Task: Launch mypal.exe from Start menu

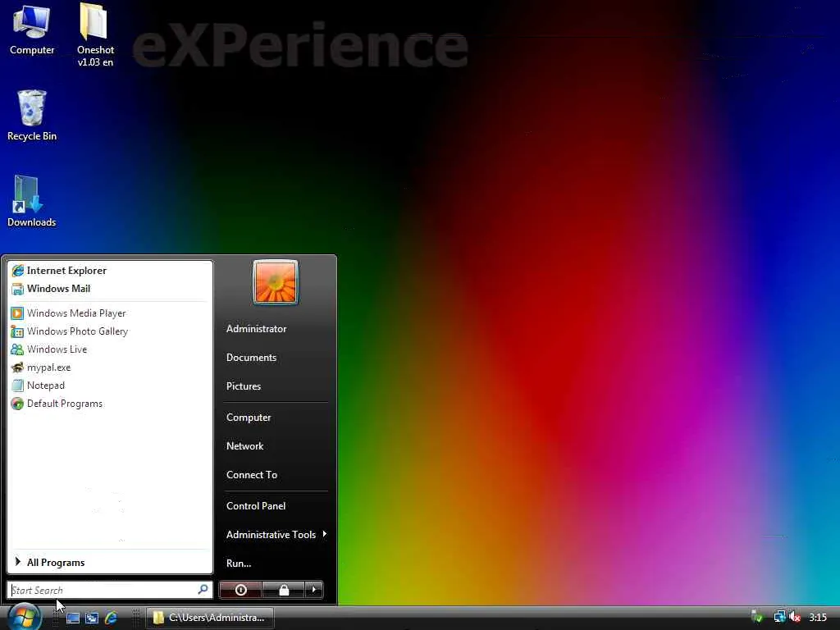Action: pos(110,367)
